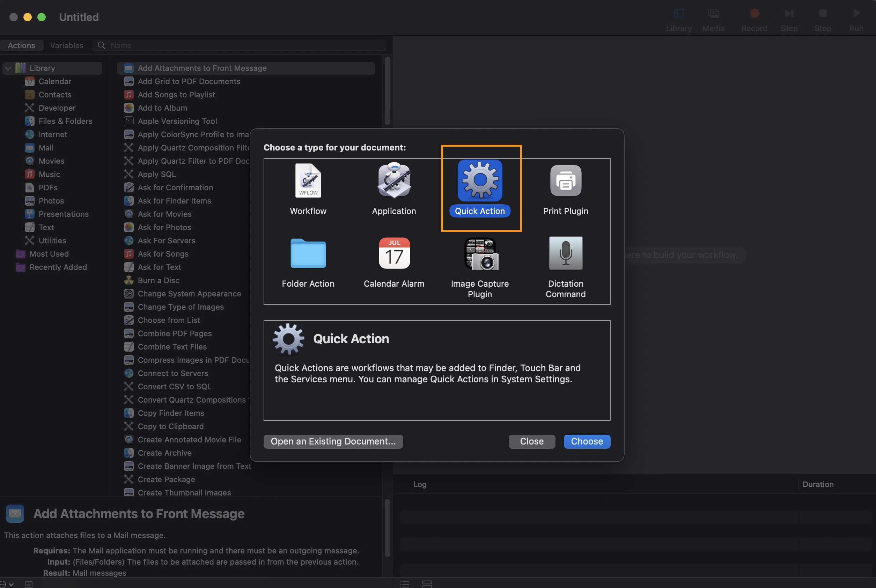Click the Choose button to confirm selection

point(587,441)
